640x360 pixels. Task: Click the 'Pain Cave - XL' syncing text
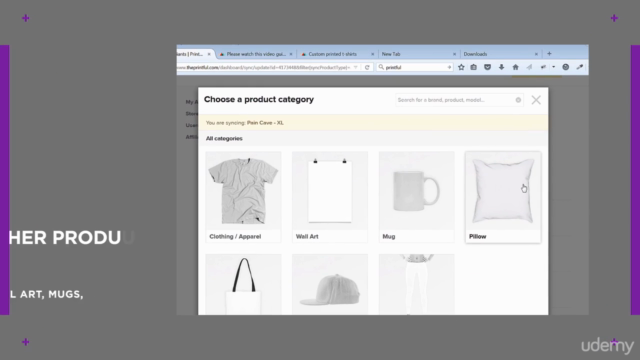(x=265, y=123)
